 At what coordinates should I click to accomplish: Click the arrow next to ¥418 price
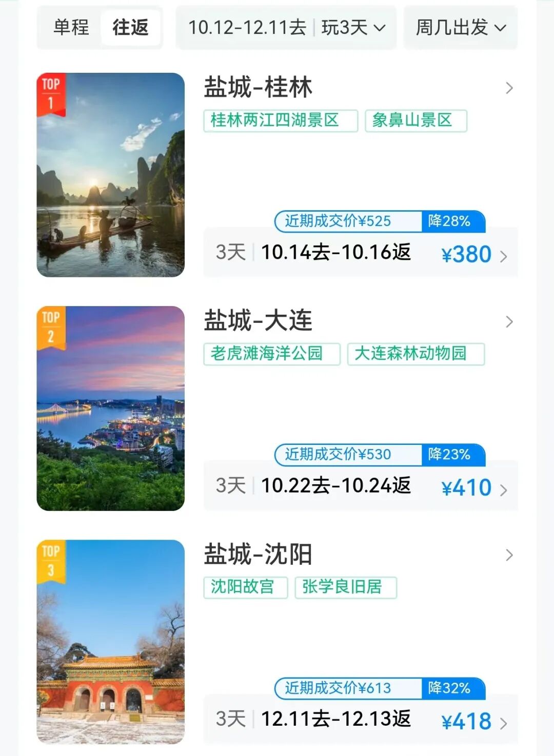[x=504, y=723]
